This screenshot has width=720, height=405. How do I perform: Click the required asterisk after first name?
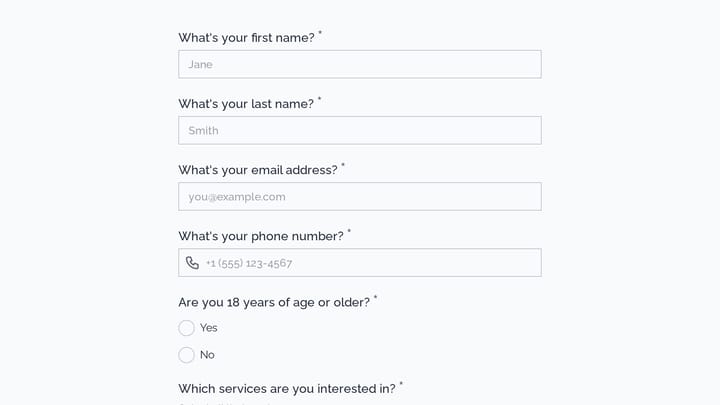pyautogui.click(x=320, y=32)
